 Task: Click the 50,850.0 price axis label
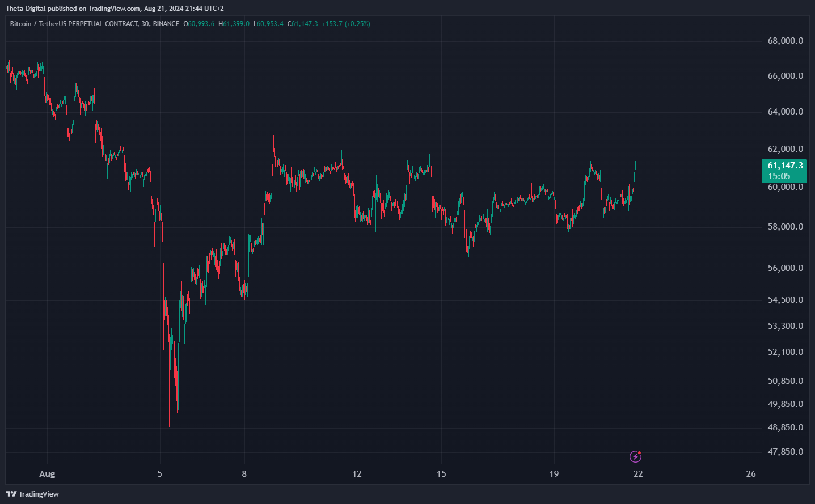785,381
